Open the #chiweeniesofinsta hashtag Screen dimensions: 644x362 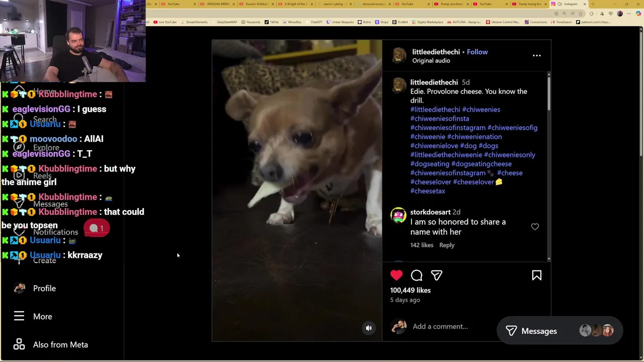coord(440,119)
